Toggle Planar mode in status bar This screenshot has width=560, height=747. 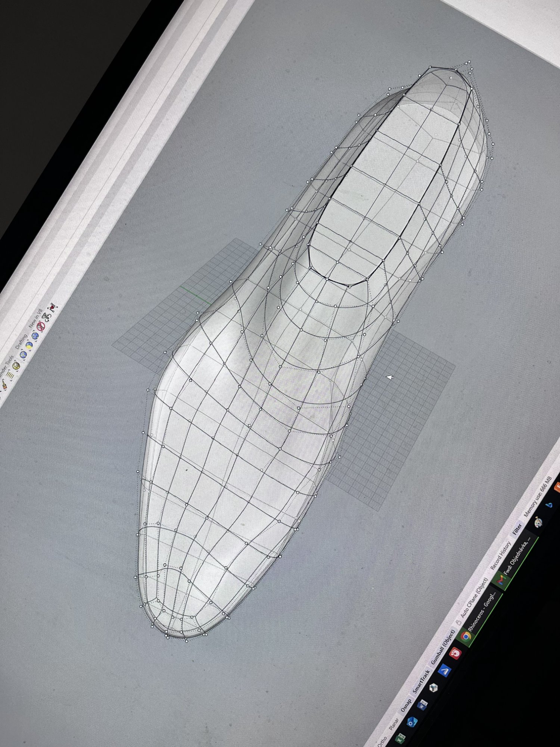point(393,724)
